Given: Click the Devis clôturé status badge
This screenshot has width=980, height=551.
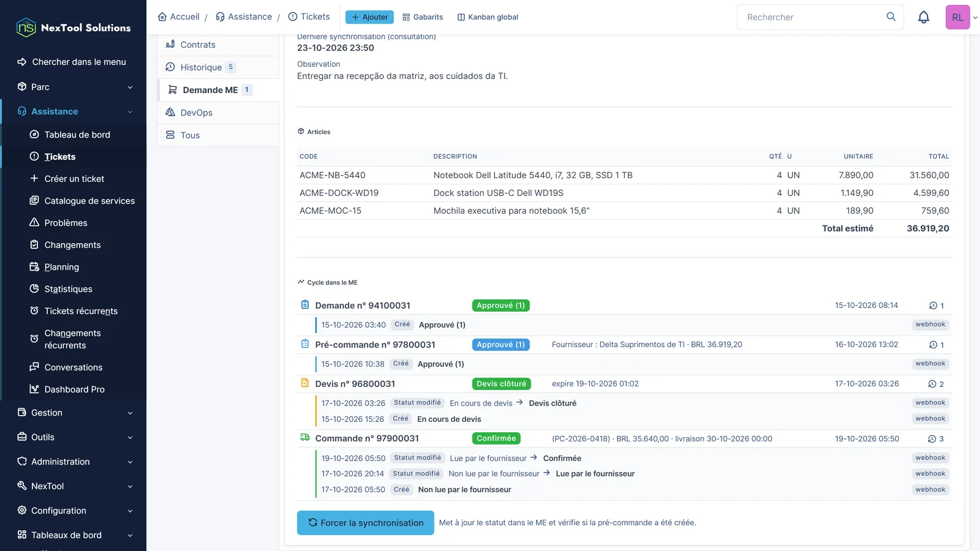Looking at the screenshot, I should click(501, 384).
